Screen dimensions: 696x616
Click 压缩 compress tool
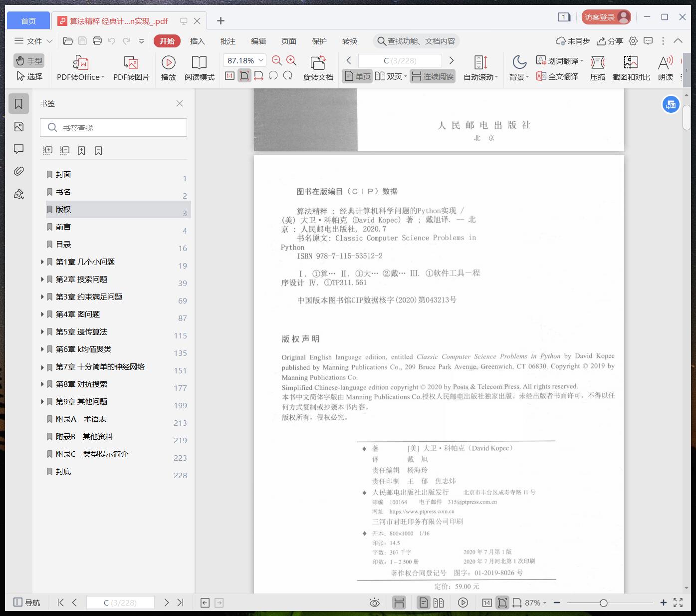597,68
